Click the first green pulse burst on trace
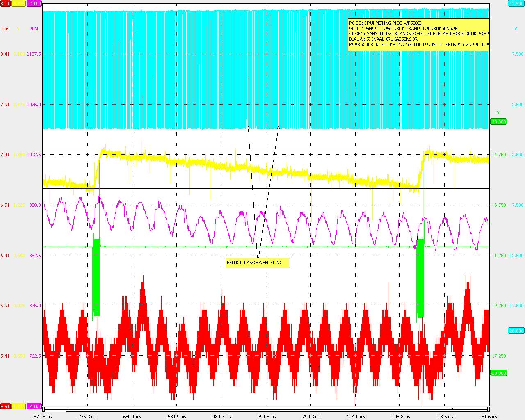 point(96,277)
